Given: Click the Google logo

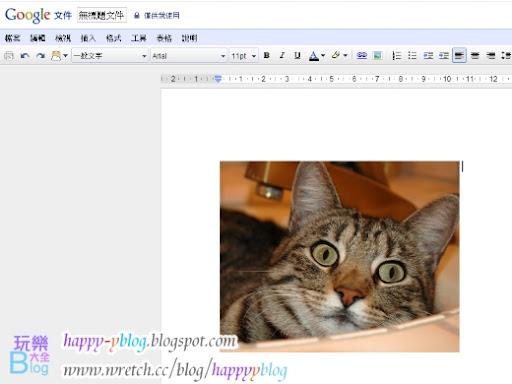Looking at the screenshot, I should 28,15.
